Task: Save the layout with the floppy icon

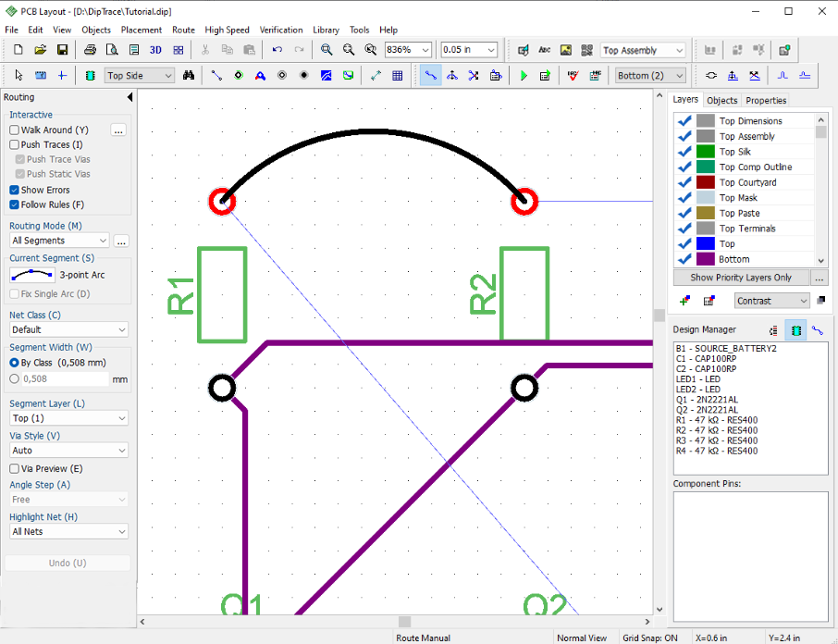Action: [x=63, y=50]
